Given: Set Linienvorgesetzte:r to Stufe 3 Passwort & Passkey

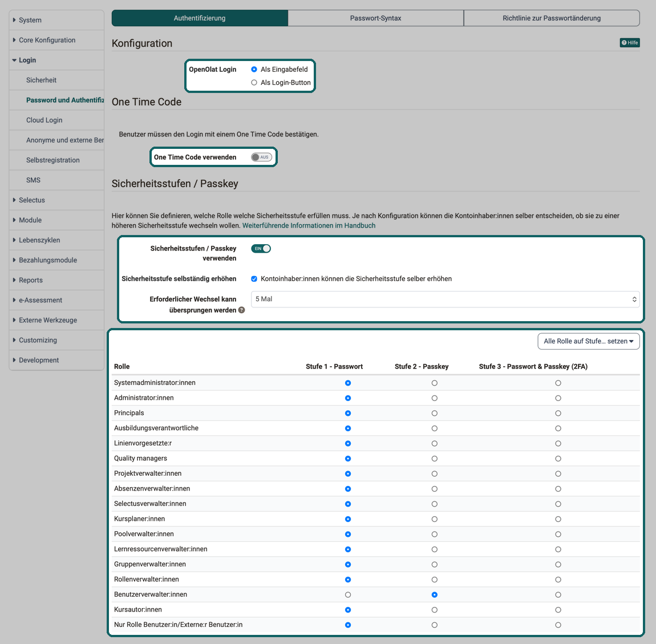Looking at the screenshot, I should tap(558, 444).
